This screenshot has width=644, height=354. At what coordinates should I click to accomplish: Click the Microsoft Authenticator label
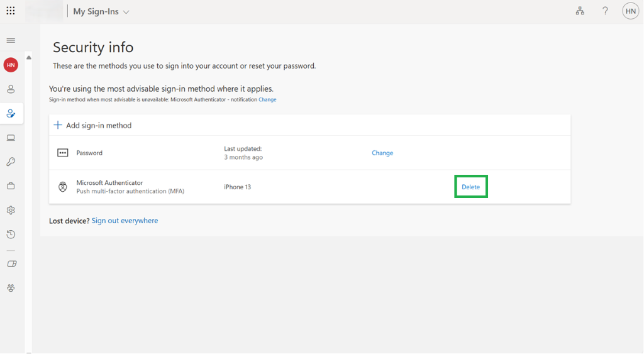click(109, 183)
